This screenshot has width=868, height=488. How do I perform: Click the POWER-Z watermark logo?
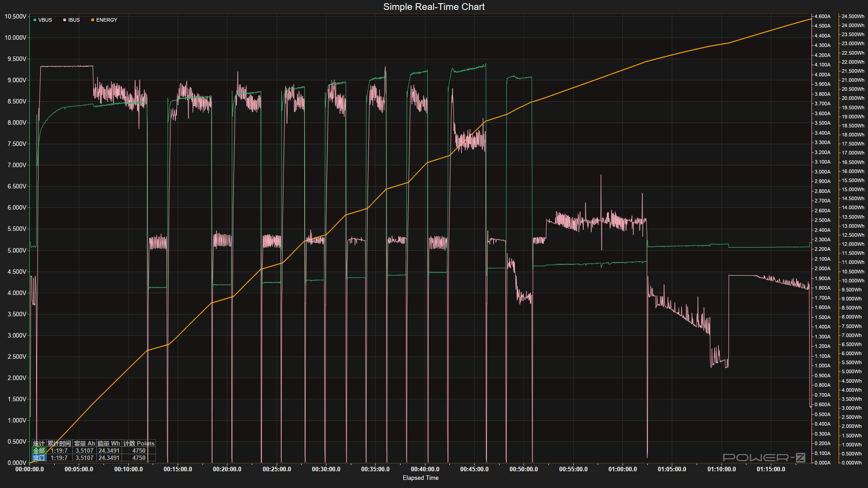pos(764,457)
